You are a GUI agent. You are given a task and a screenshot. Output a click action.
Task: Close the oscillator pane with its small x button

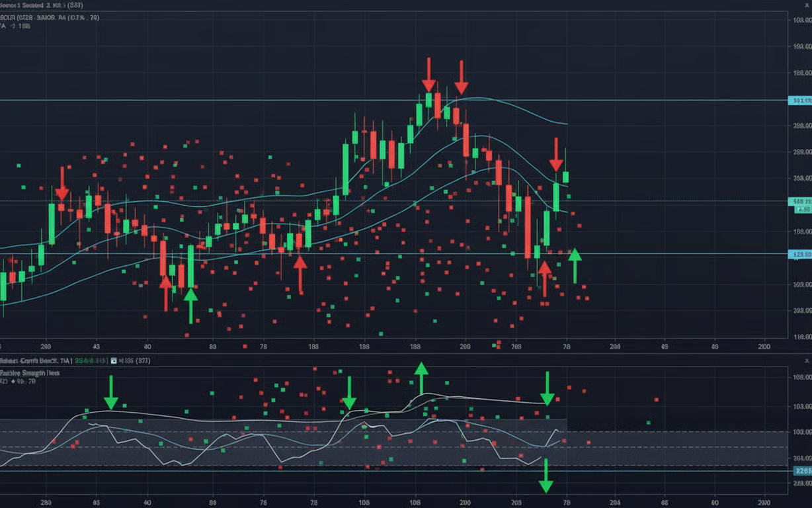(x=806, y=361)
